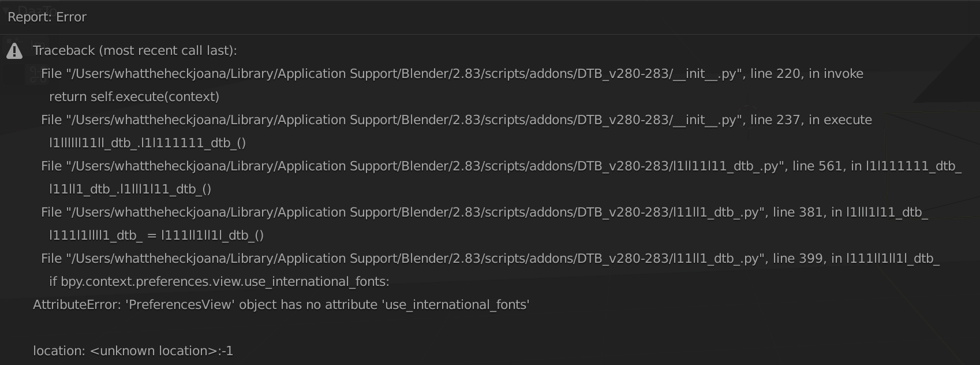Click the 'l111l1llll1_dtb_ = l111ll1ll1l_dtb_()' assignment line

tap(156, 236)
